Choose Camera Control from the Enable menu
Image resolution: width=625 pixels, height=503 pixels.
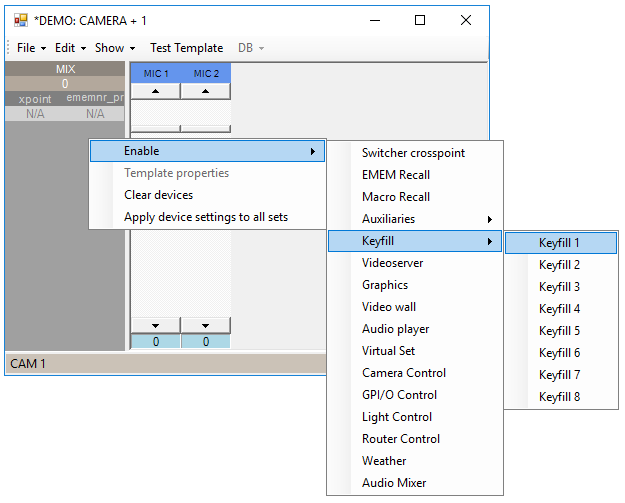pos(404,373)
